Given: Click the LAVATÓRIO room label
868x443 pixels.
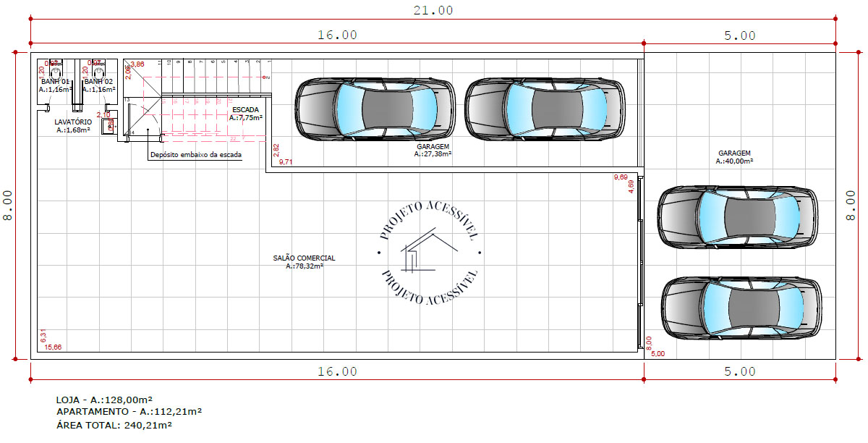Looking at the screenshot, I should coord(73,122).
